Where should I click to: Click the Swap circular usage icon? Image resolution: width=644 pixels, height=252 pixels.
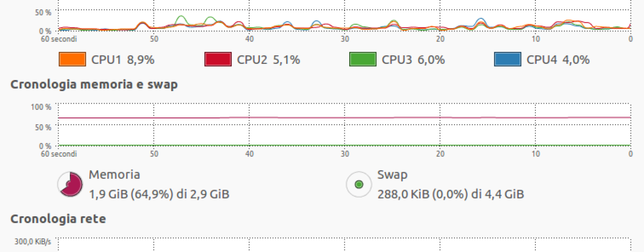pyautogui.click(x=359, y=184)
